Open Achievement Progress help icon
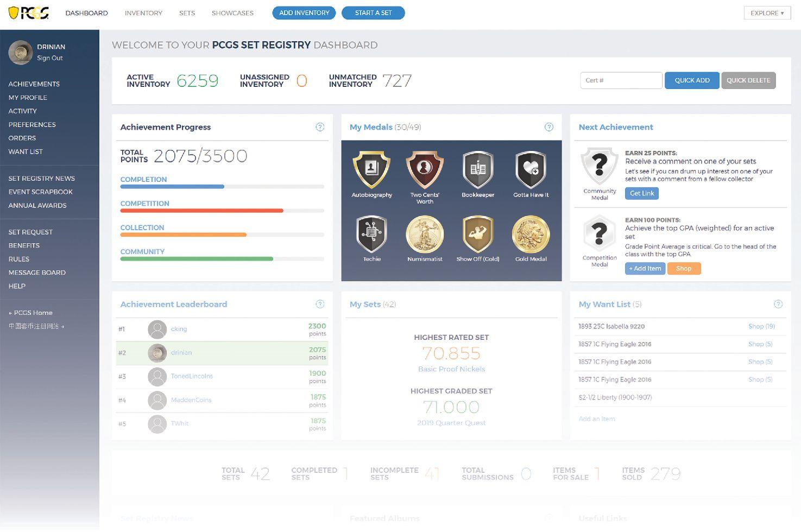The height and width of the screenshot is (532, 801). tap(320, 127)
